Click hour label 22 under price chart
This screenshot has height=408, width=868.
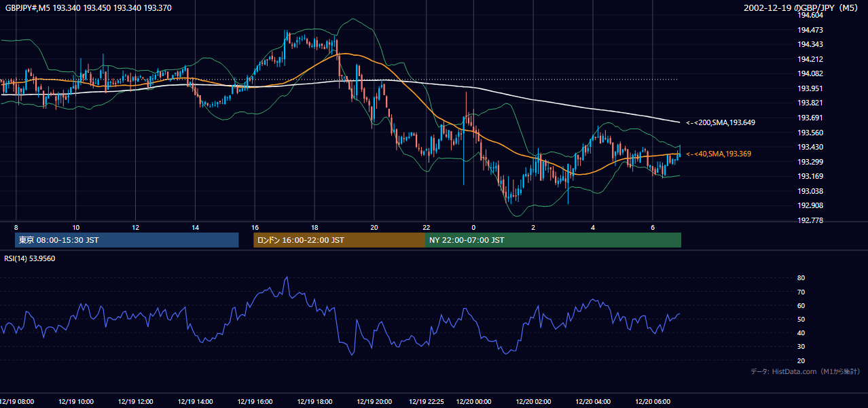426,227
